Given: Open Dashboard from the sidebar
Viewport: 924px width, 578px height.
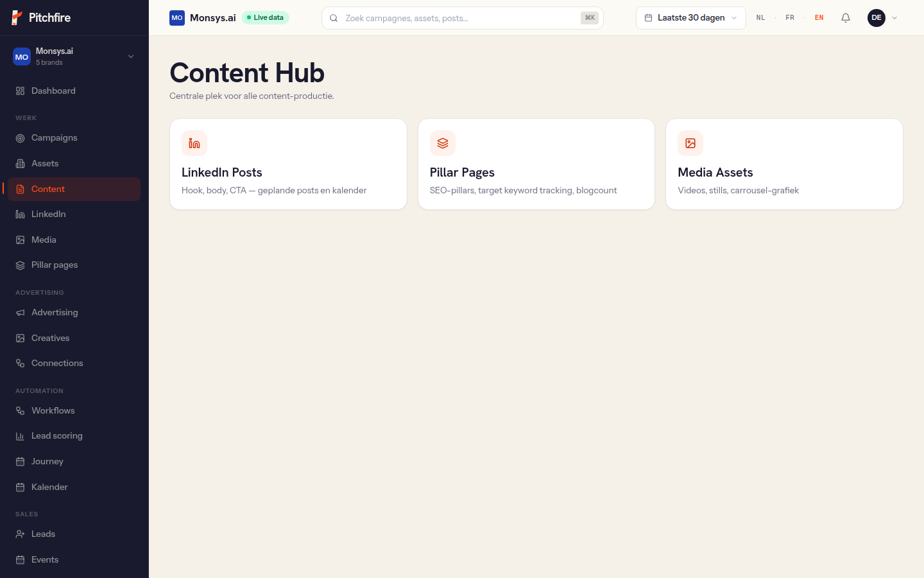Looking at the screenshot, I should pyautogui.click(x=74, y=91).
